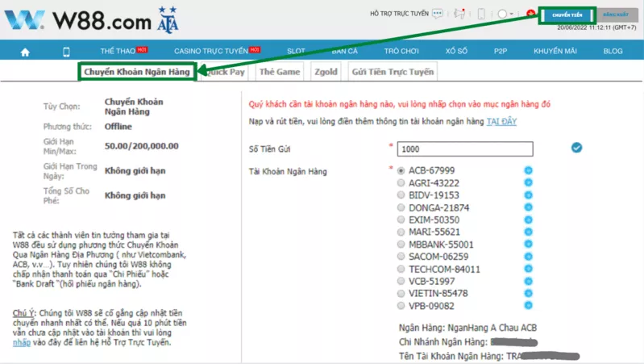Switch to Gửi Tiền Trực Tuyến tab
The height and width of the screenshot is (364, 644).
[x=393, y=72]
